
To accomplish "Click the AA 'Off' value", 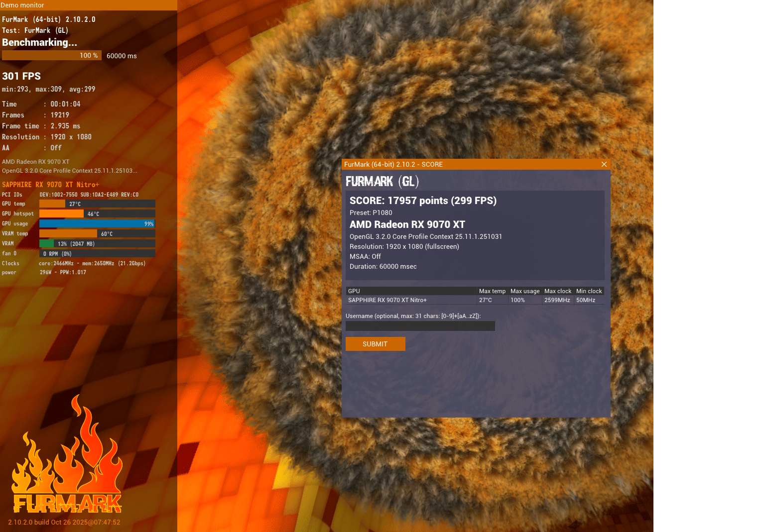I will [56, 148].
